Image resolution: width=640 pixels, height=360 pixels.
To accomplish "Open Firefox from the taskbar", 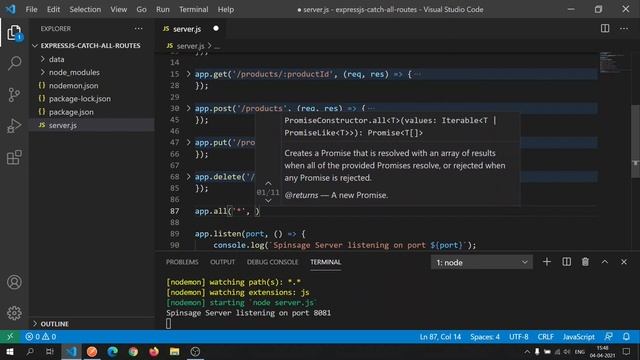I will [x=154, y=351].
